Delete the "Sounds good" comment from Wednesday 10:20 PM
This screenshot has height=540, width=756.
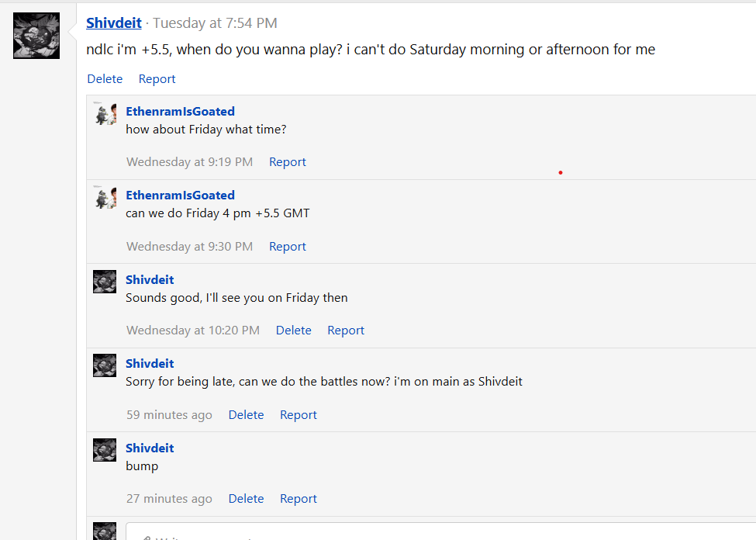click(293, 331)
